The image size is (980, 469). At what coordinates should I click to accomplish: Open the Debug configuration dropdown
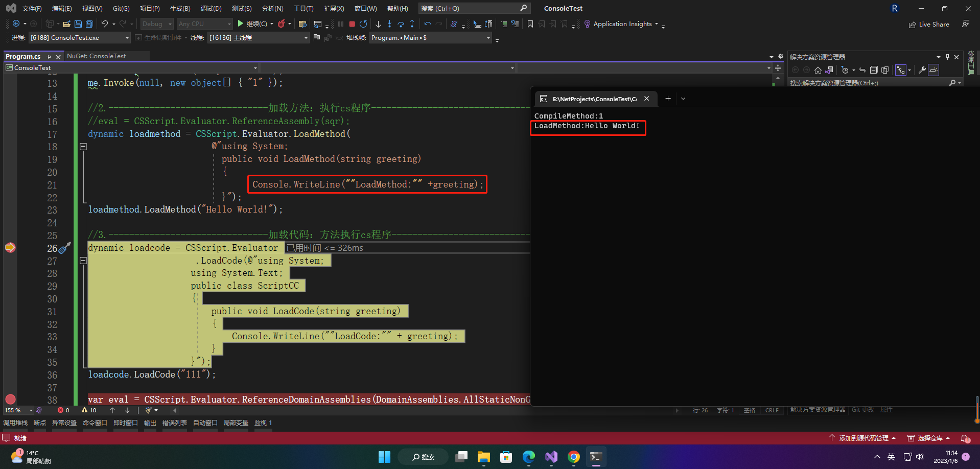click(156, 24)
